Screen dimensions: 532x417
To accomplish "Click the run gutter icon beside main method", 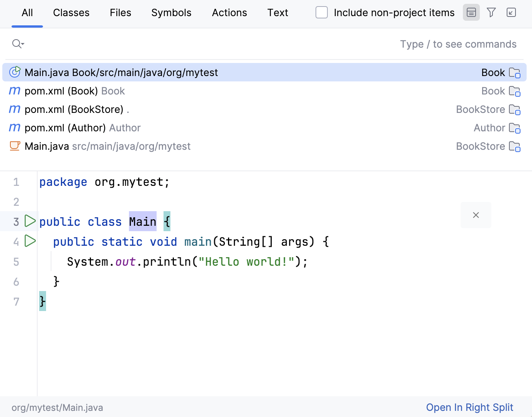I will (30, 241).
